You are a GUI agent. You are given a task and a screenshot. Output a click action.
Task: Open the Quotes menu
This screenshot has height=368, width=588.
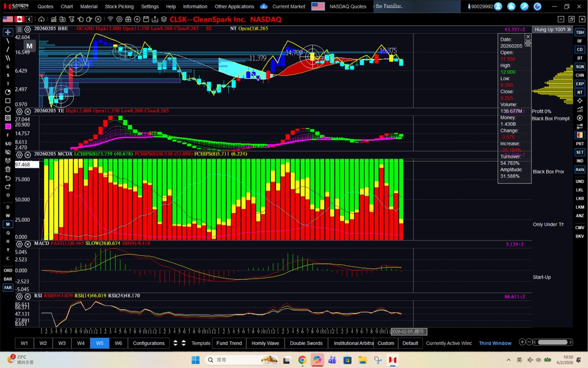tap(46, 6)
